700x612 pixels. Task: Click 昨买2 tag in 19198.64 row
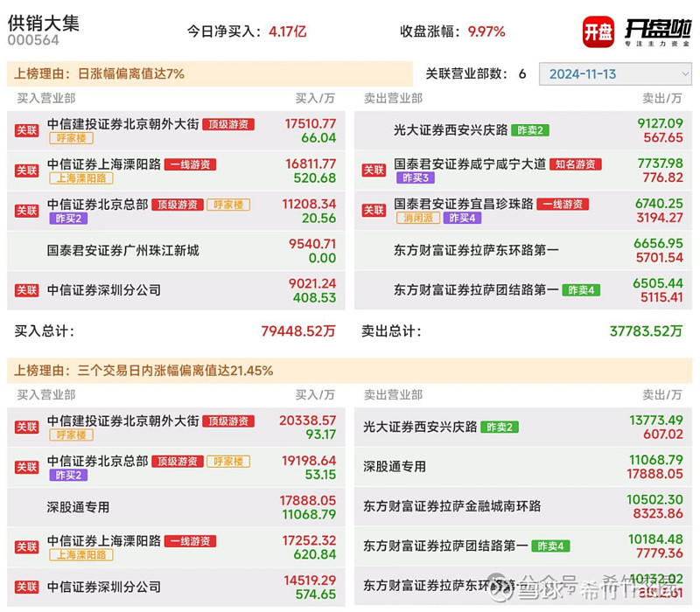click(x=68, y=475)
